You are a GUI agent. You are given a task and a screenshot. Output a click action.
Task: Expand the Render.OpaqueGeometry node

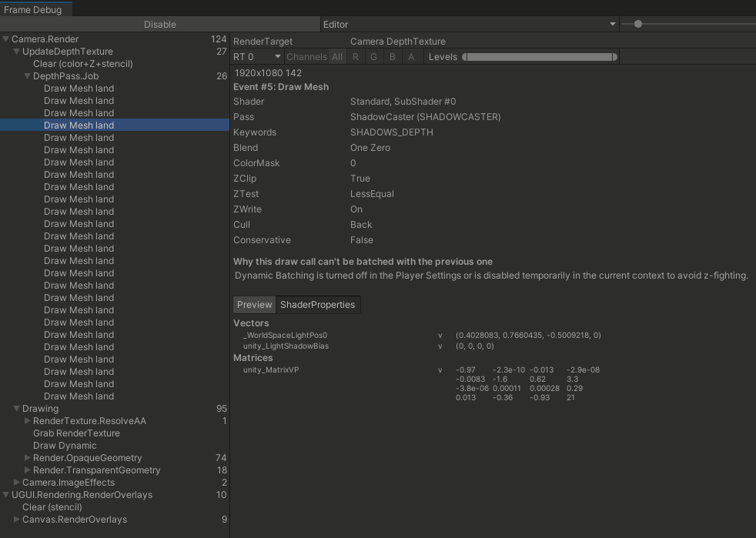(28, 458)
